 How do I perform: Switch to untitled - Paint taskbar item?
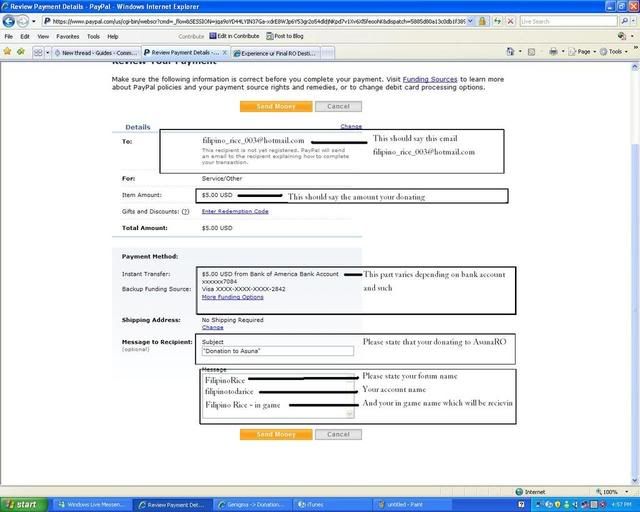coord(412,505)
